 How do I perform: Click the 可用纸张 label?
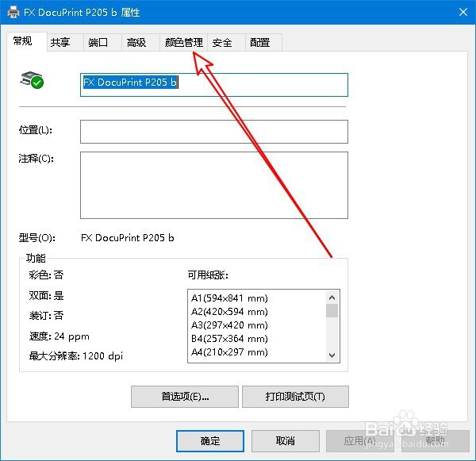point(208,275)
